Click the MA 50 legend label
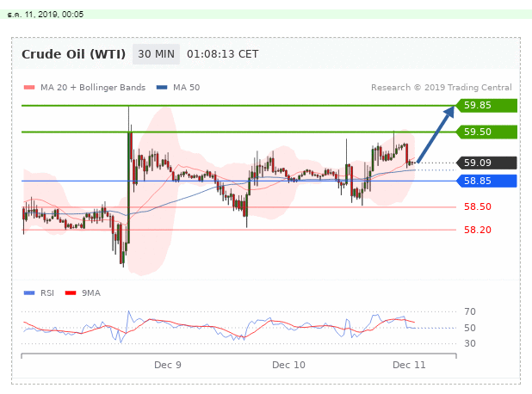The width and height of the screenshot is (532, 394). [186, 88]
